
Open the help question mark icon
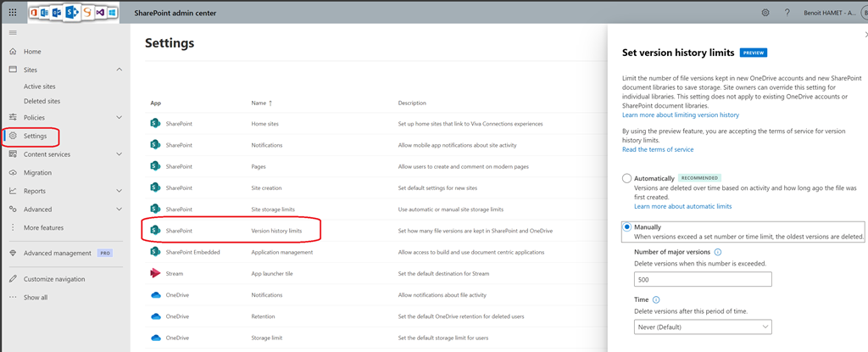point(787,13)
